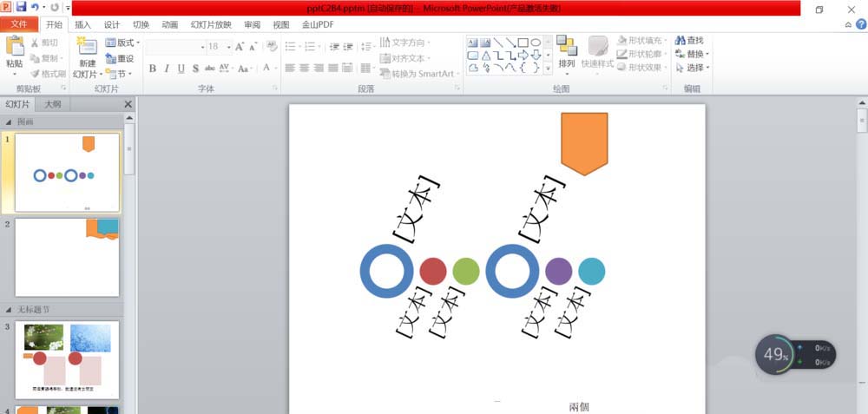
Task: Switch to the 插入 insert tab
Action: tap(83, 25)
